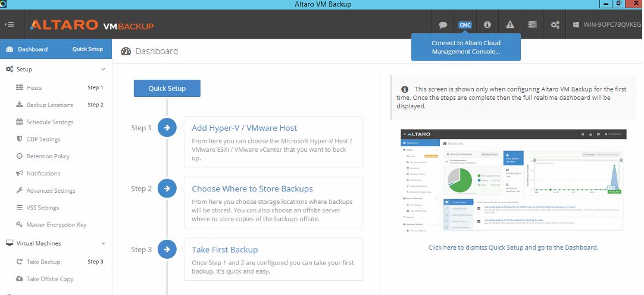Viewport: 644px width, 295px height.
Task: Click the Step 2 arrow circle
Action: pyautogui.click(x=167, y=189)
